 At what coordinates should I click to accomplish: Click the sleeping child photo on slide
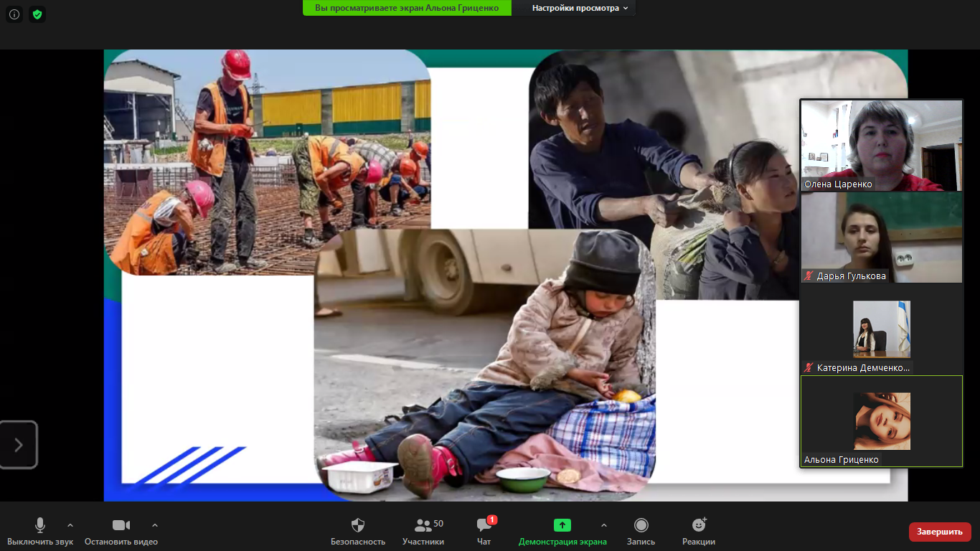click(x=485, y=364)
